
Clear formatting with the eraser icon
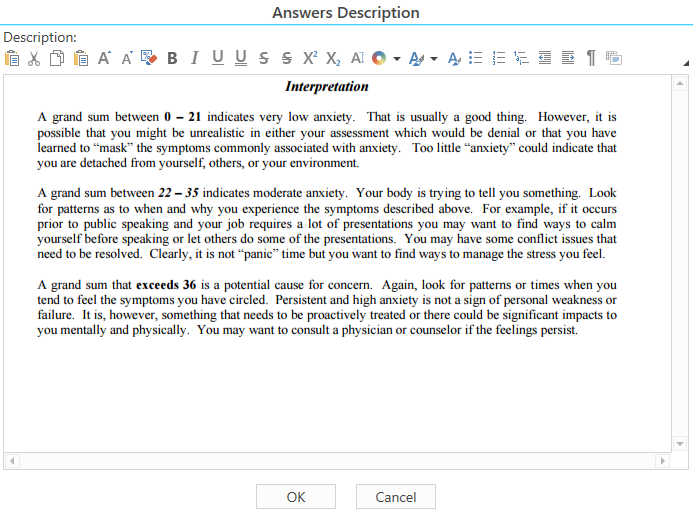[149, 58]
